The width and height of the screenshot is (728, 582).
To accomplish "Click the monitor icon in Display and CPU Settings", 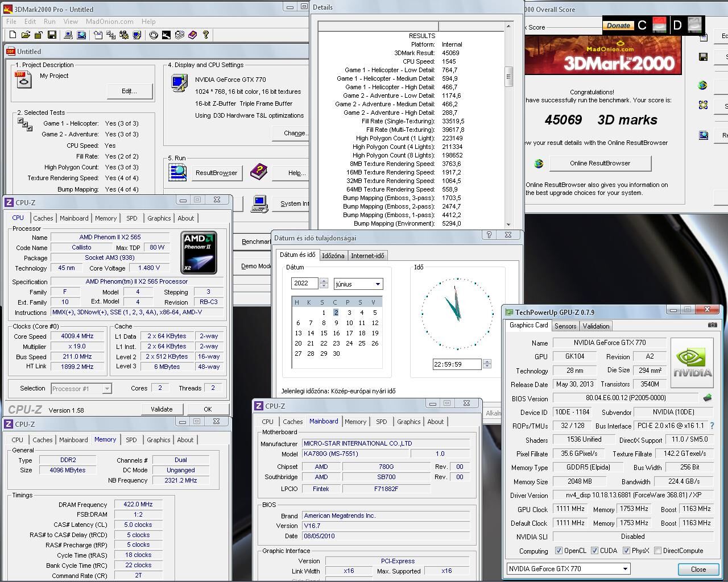I will tap(179, 83).
